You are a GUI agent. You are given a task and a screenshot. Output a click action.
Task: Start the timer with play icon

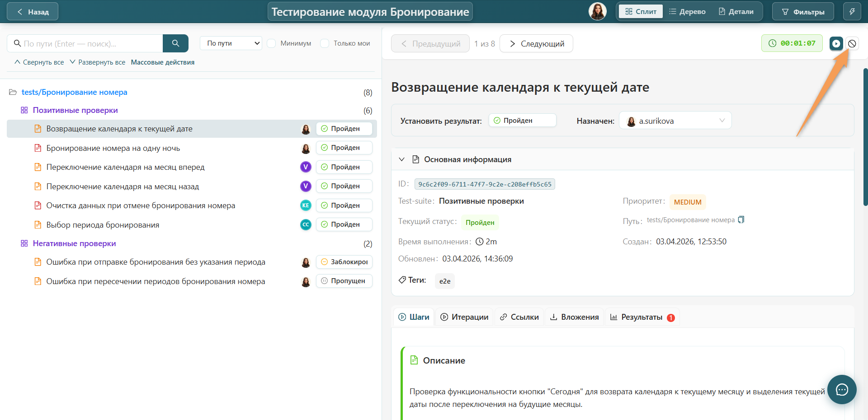coord(836,43)
